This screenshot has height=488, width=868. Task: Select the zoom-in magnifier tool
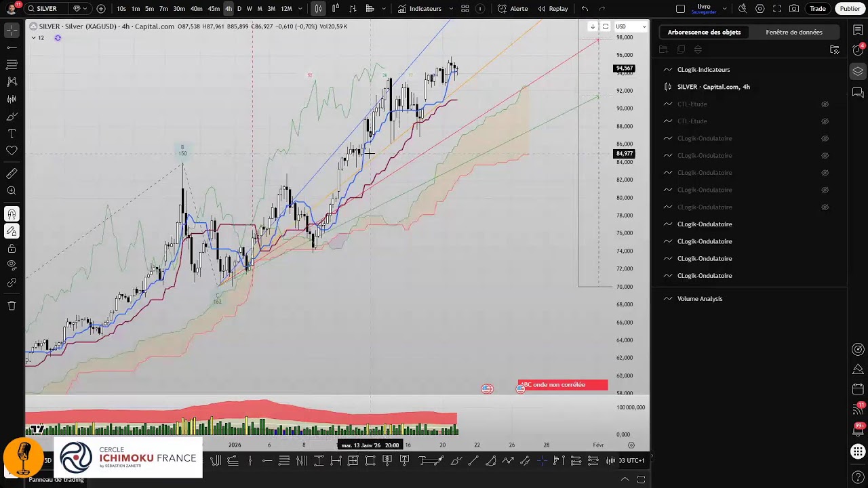click(x=12, y=191)
